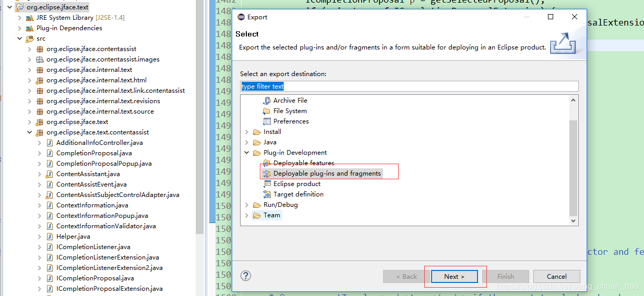Click the Cancel button
The width and height of the screenshot is (644, 296).
(x=557, y=277)
